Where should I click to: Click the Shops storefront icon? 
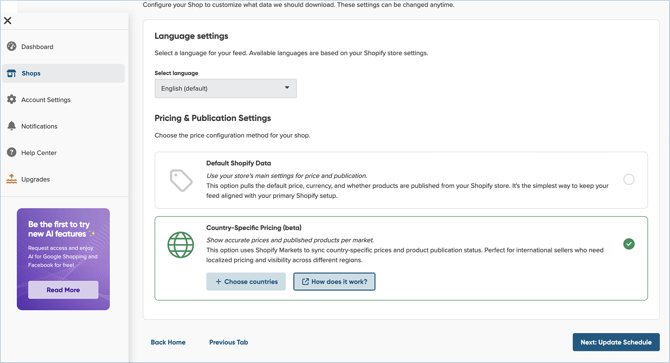(x=12, y=73)
